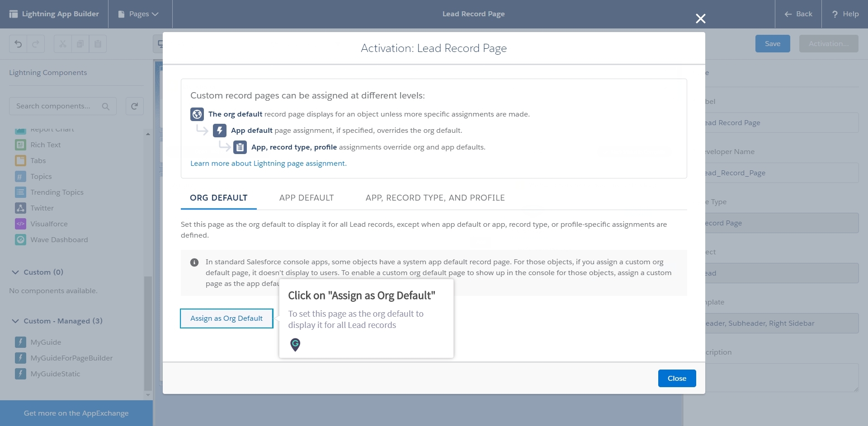Collapse the Custom - Managed (3) section
This screenshot has height=426, width=868.
(x=15, y=321)
